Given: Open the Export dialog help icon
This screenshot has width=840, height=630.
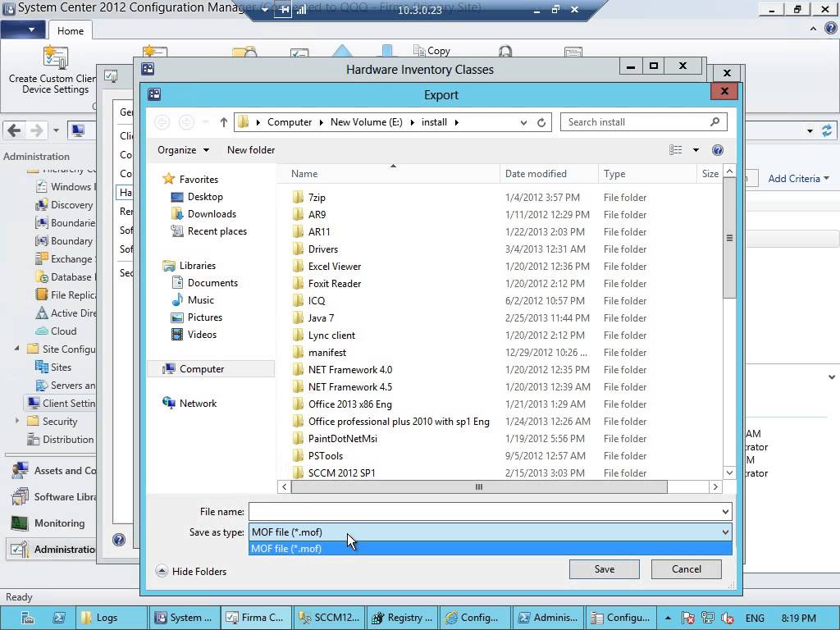Looking at the screenshot, I should 718,150.
